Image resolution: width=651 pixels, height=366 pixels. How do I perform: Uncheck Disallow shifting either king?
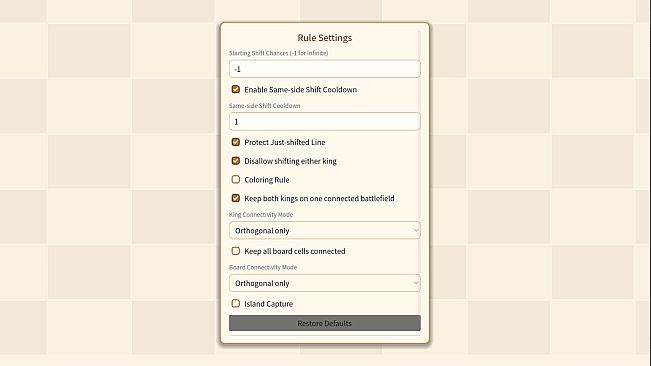[x=235, y=161]
